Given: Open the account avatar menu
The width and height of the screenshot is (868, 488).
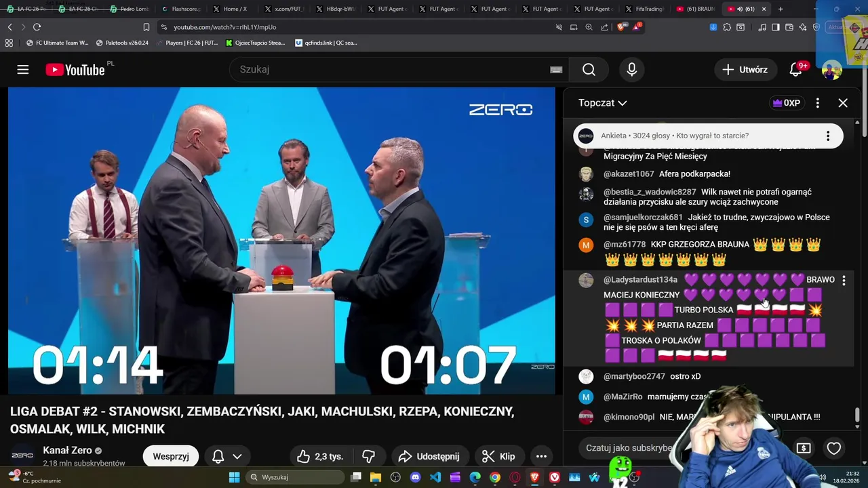Looking at the screenshot, I should pyautogui.click(x=831, y=70).
